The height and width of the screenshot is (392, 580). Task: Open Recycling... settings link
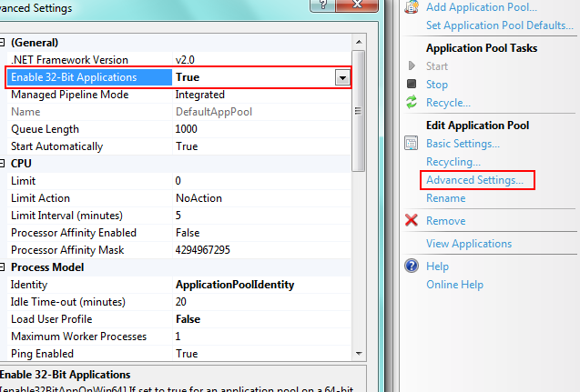453,162
